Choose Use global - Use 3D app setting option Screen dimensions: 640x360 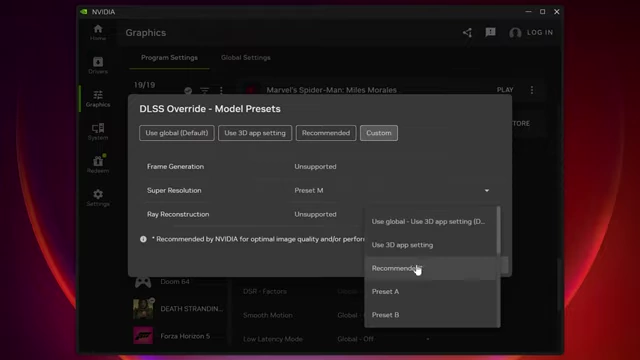click(430, 222)
